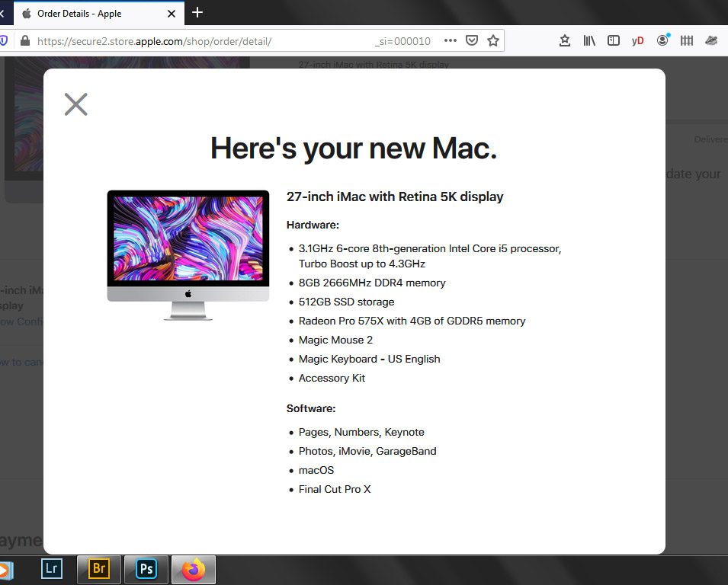Save page to Pocket
This screenshot has height=585, width=728.
[x=472, y=41]
